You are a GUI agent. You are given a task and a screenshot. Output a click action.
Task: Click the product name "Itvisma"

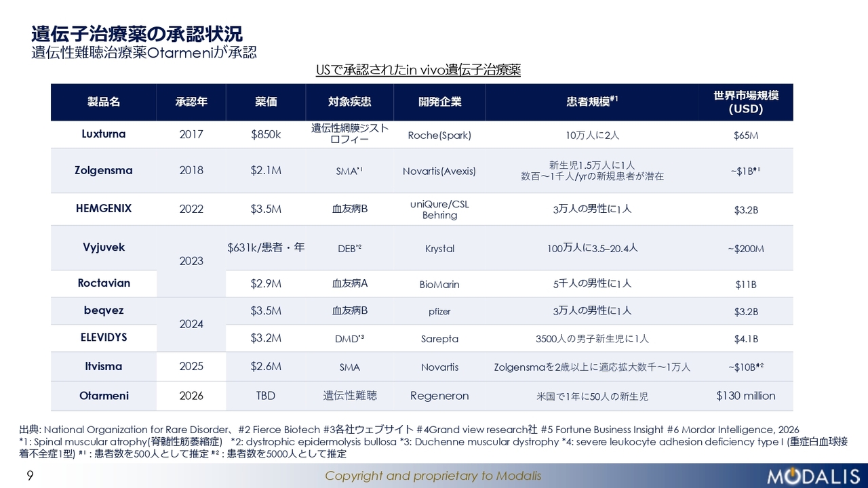[104, 367]
